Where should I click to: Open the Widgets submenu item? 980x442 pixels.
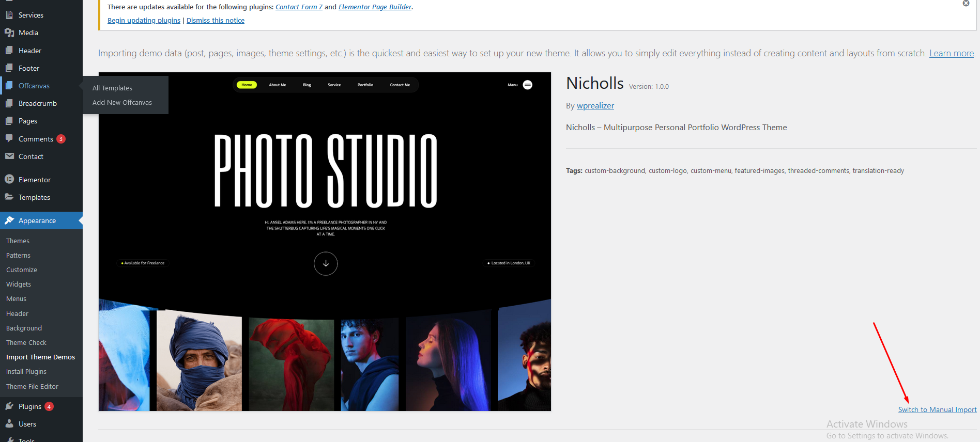tap(19, 285)
